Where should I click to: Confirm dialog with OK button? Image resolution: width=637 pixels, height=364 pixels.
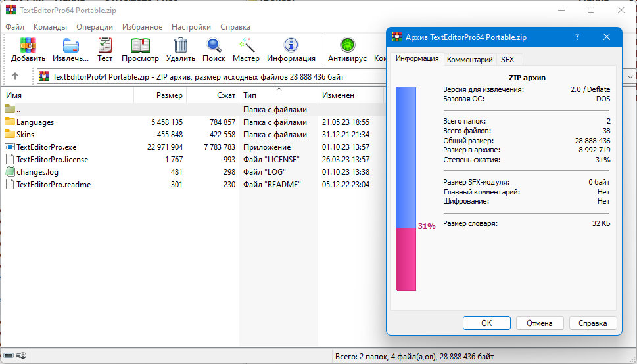coord(486,323)
